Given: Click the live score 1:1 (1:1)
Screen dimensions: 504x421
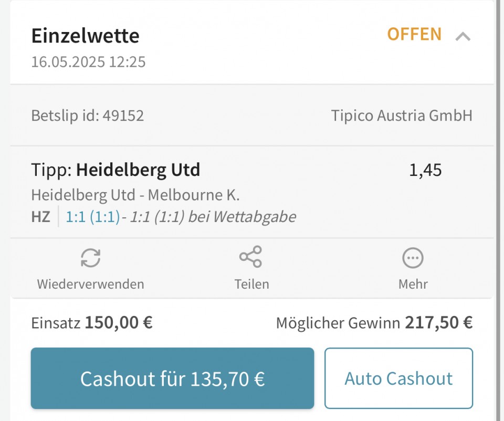Looking at the screenshot, I should coord(92,217).
